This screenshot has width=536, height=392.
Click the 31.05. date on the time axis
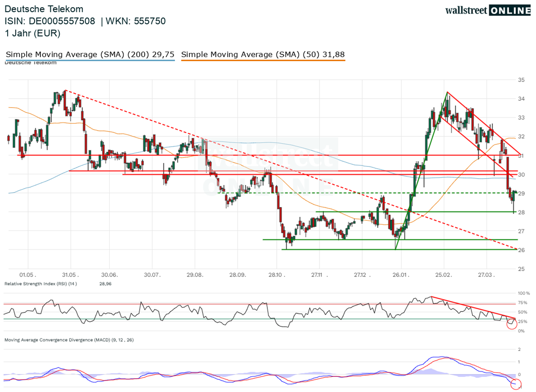pos(70,275)
